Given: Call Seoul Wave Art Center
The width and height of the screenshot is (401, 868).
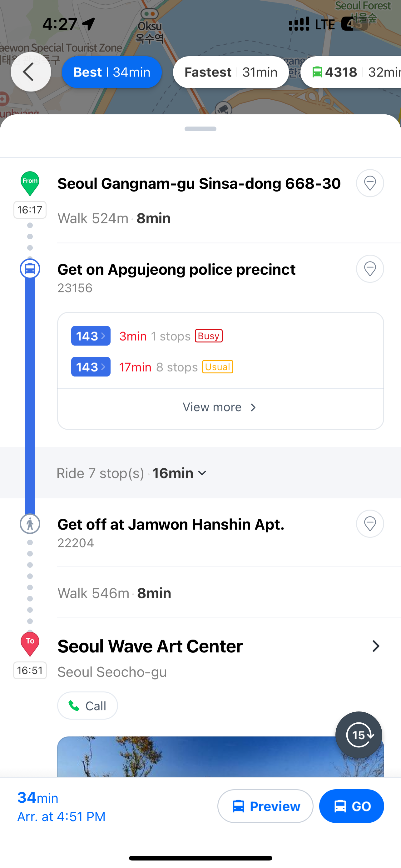Looking at the screenshot, I should pos(87,706).
